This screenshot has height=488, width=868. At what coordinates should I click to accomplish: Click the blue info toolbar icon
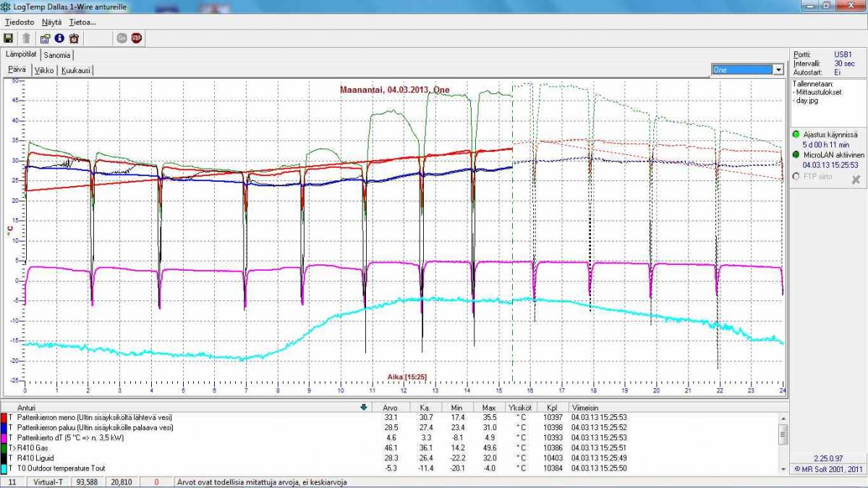59,38
